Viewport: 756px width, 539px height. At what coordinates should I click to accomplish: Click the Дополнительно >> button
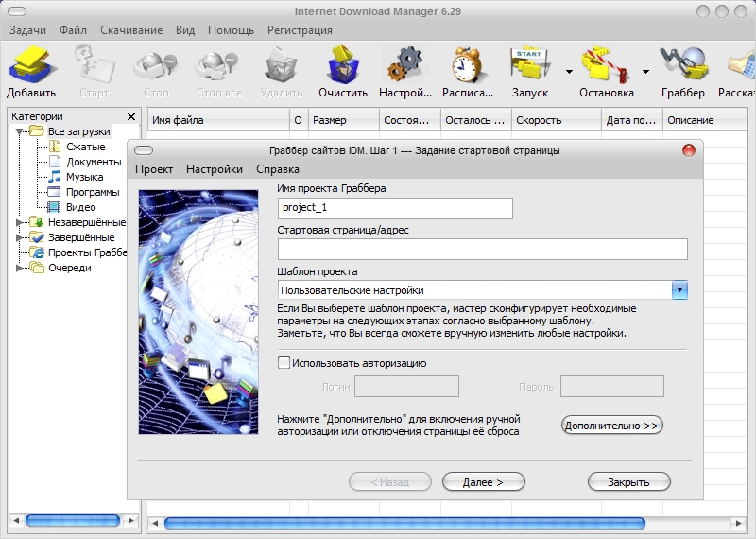point(611,426)
